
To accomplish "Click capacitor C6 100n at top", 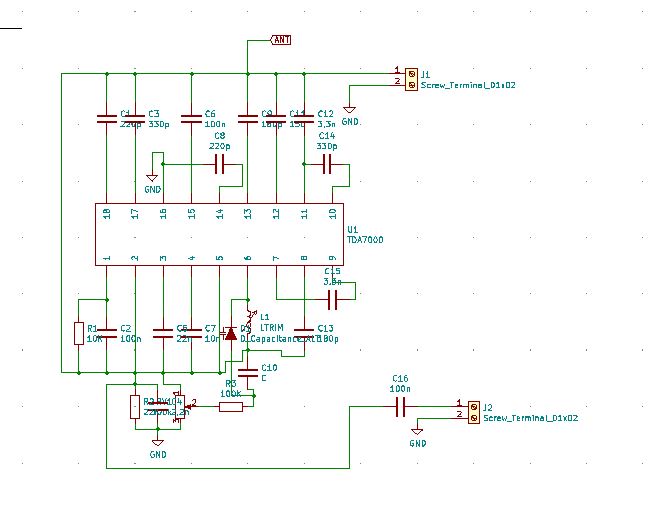I will pyautogui.click(x=191, y=119).
